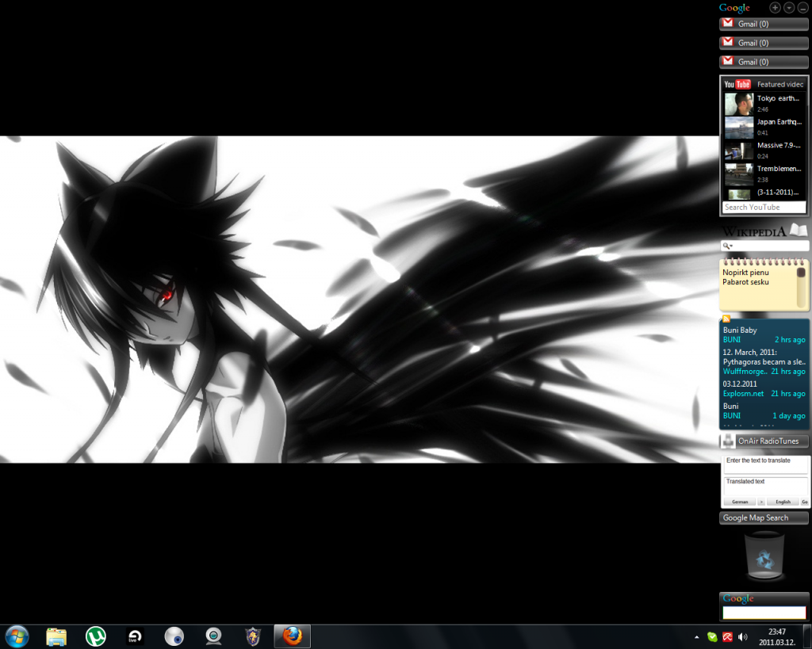The image size is (812, 649).
Task: Launch the webcam application on taskbar
Action: (213, 636)
